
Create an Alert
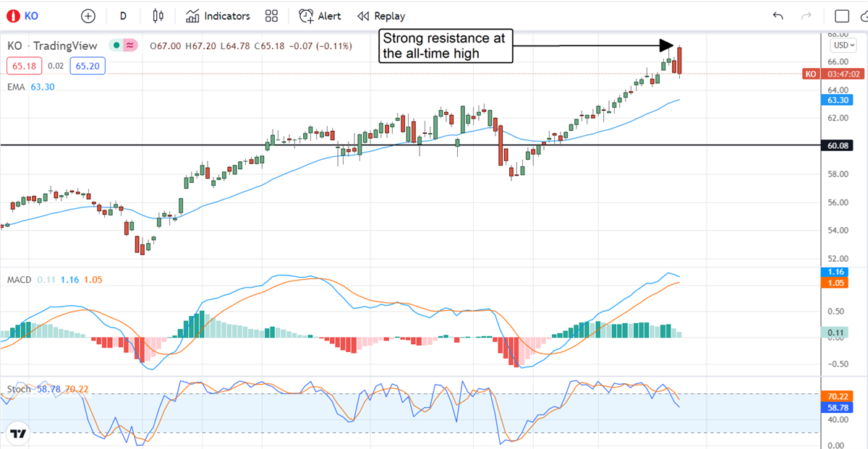[321, 16]
